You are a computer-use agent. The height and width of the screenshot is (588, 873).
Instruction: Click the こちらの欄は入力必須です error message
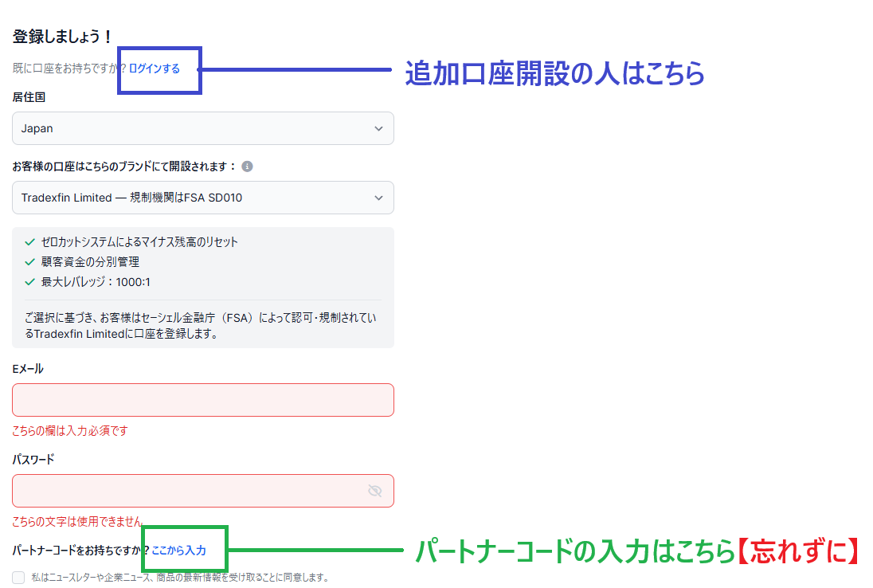pos(70,431)
